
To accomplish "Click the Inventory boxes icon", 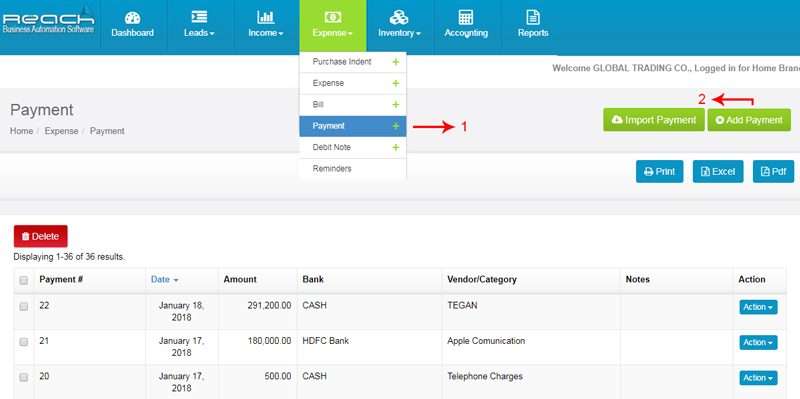I will tap(399, 17).
